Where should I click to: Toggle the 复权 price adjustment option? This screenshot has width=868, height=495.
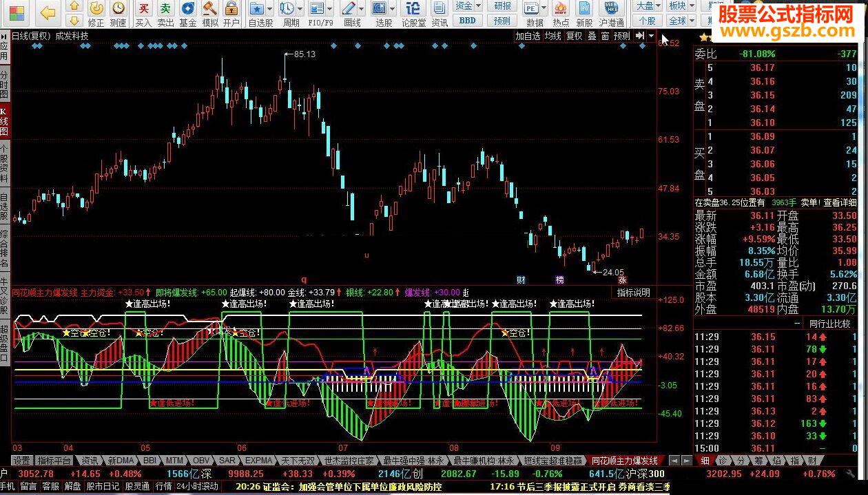[x=574, y=36]
